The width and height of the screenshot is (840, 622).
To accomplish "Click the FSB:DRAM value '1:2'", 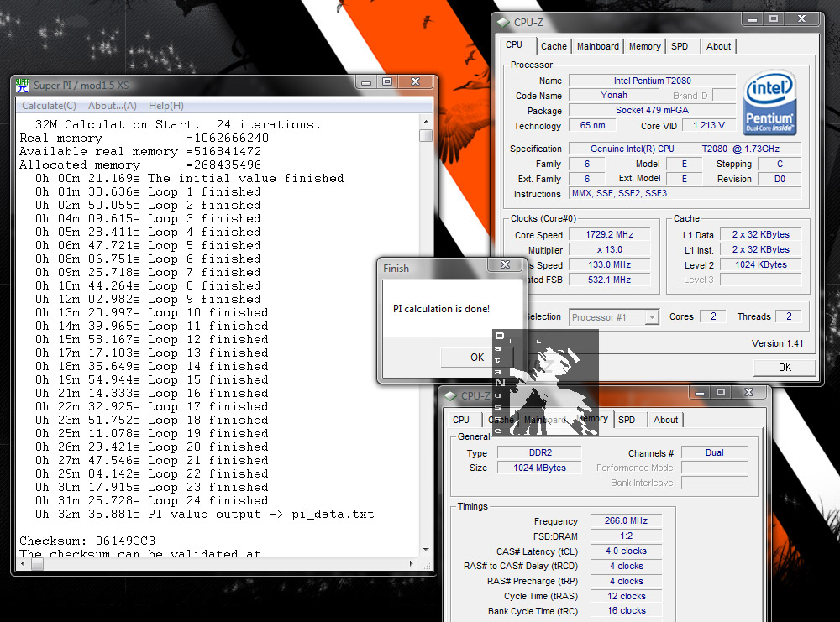I will (626, 536).
